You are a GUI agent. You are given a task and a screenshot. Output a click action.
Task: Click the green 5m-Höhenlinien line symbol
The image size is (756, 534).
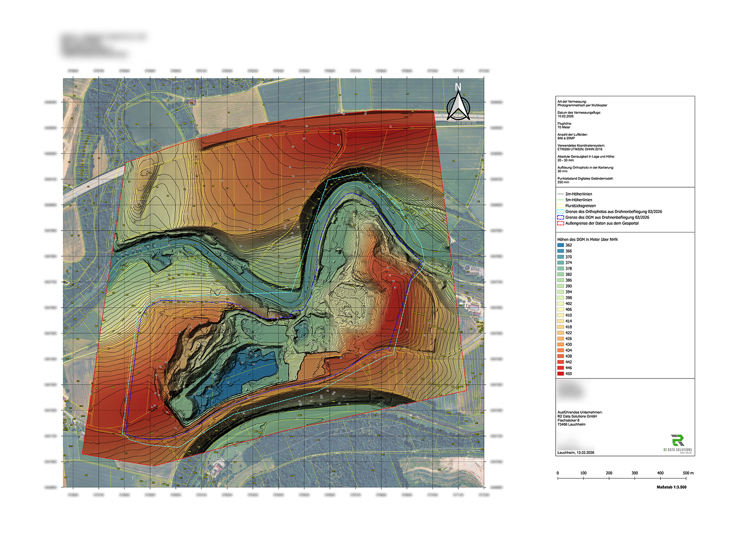pos(560,200)
